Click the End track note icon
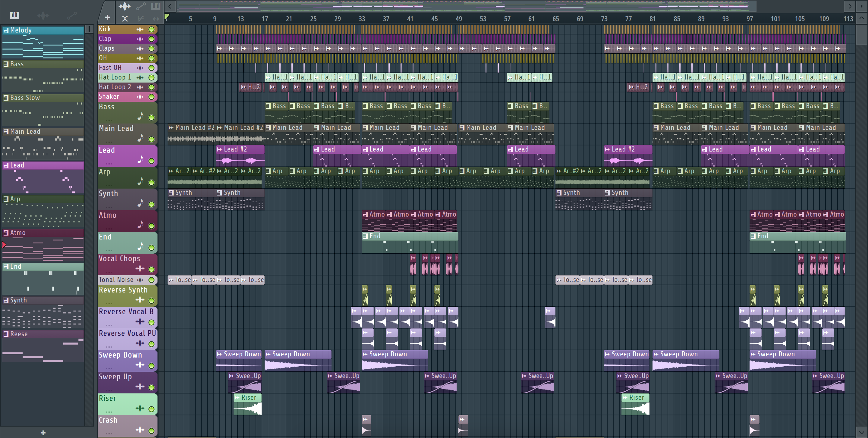868x438 pixels. tap(140, 246)
